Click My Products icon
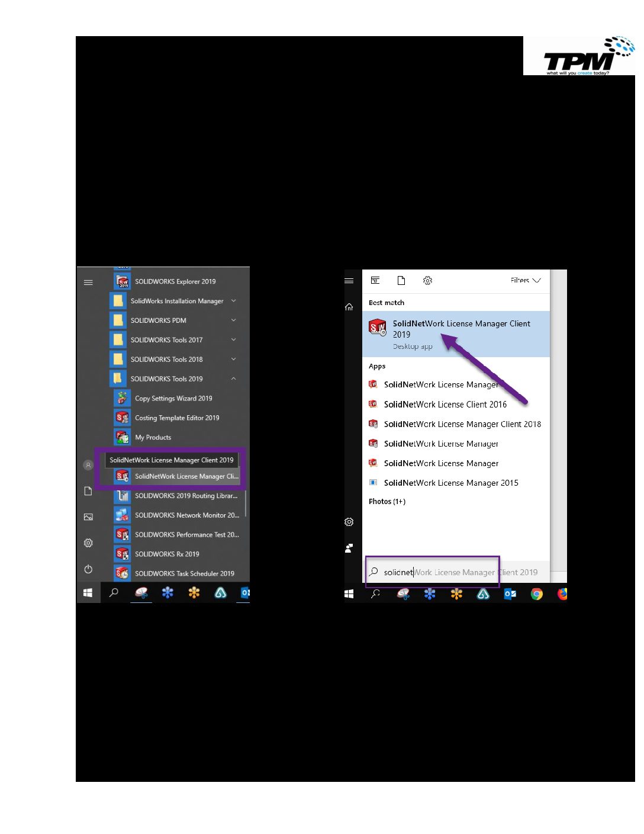 click(123, 438)
